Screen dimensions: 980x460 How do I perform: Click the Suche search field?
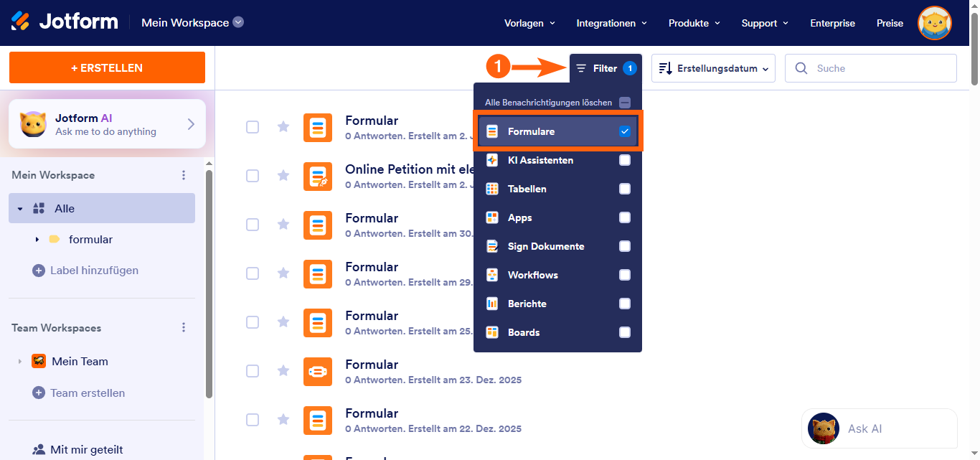tap(871, 68)
